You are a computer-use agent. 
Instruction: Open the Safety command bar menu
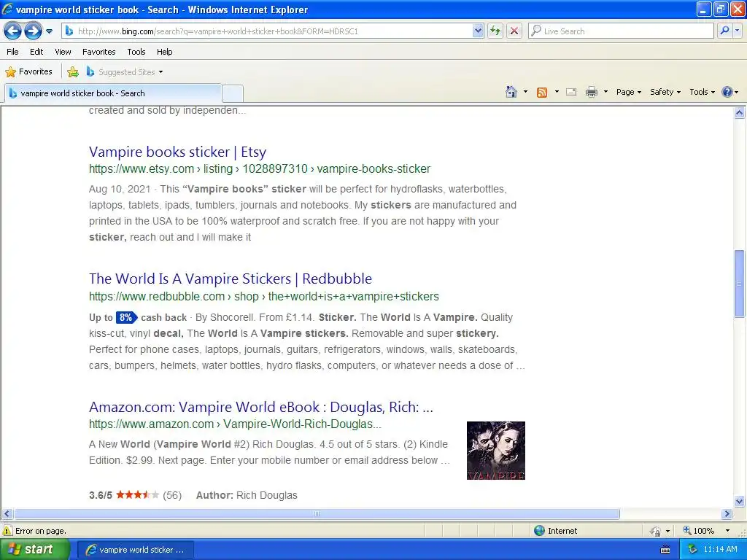pyautogui.click(x=665, y=92)
